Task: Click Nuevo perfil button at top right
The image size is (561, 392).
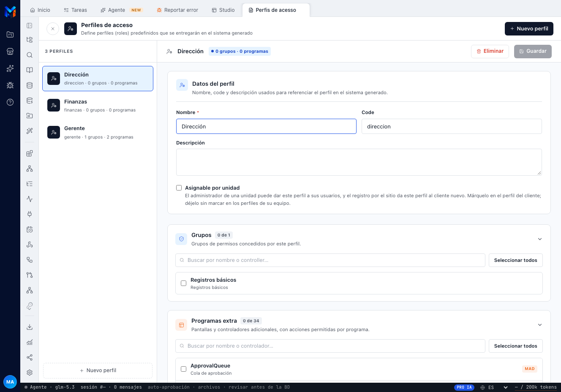Action: pyautogui.click(x=529, y=29)
